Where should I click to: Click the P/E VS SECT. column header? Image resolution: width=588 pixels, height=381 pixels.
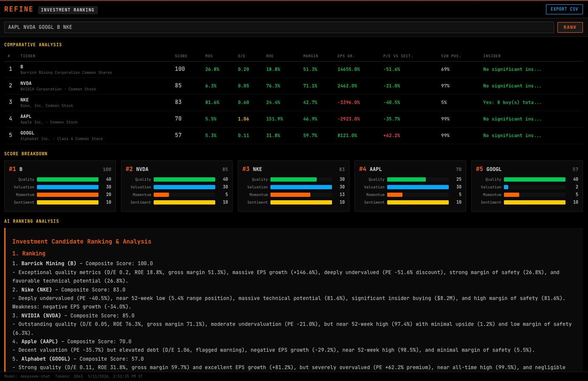click(398, 56)
